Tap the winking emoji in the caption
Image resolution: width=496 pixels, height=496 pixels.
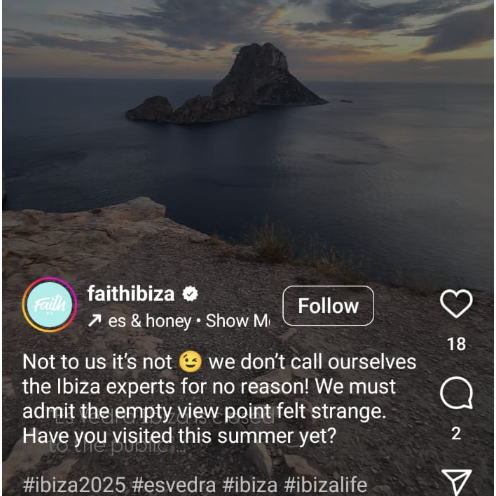pos(190,362)
